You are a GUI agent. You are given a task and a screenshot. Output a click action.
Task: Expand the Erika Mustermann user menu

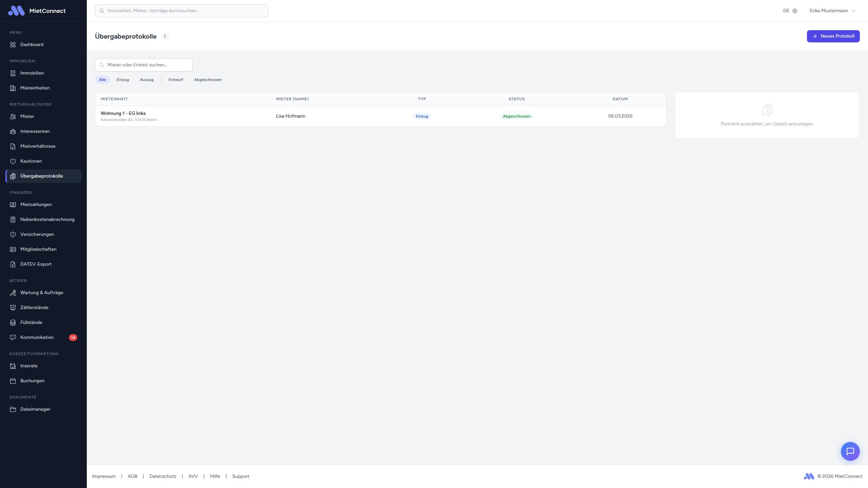pos(832,11)
